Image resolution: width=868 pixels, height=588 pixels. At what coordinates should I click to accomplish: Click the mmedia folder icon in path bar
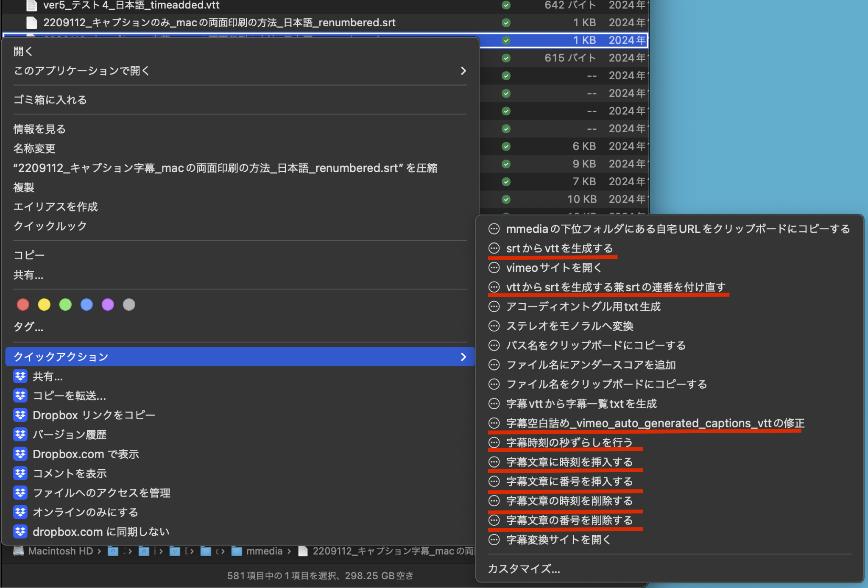(x=237, y=551)
